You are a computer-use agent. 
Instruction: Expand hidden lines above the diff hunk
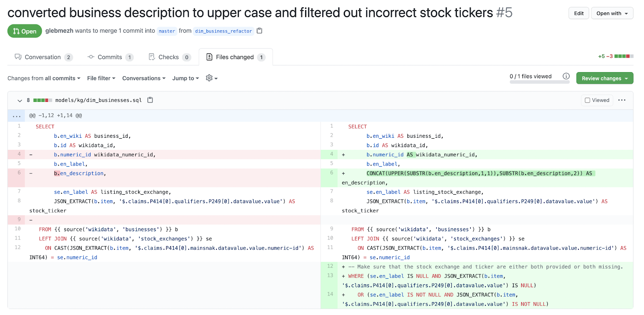coord(17,116)
